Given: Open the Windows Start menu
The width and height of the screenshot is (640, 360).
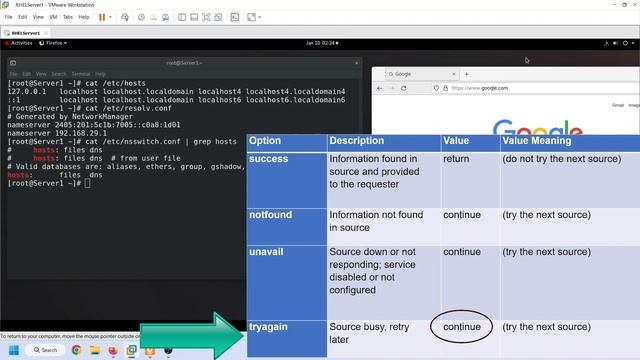Looking at the screenshot, I should (14, 350).
